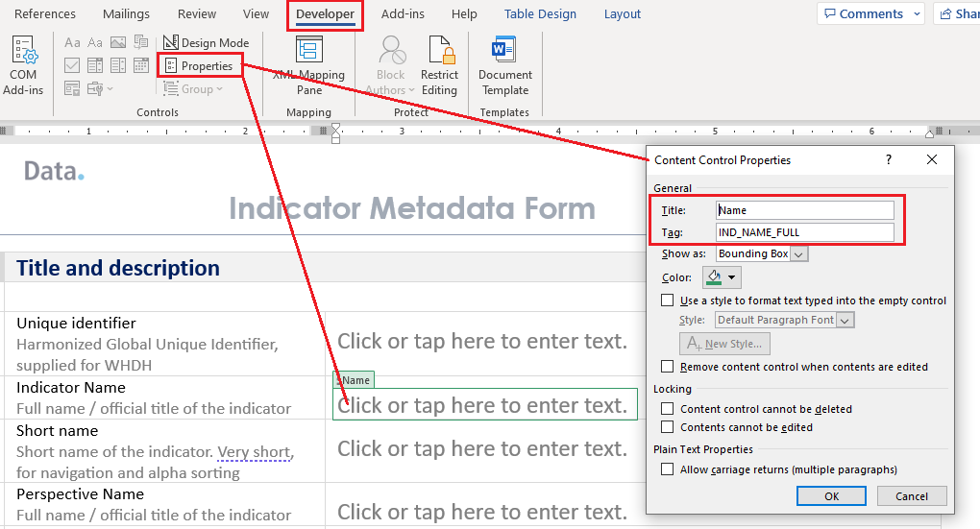Open COM Add-ins
980x529 pixels.
point(23,65)
